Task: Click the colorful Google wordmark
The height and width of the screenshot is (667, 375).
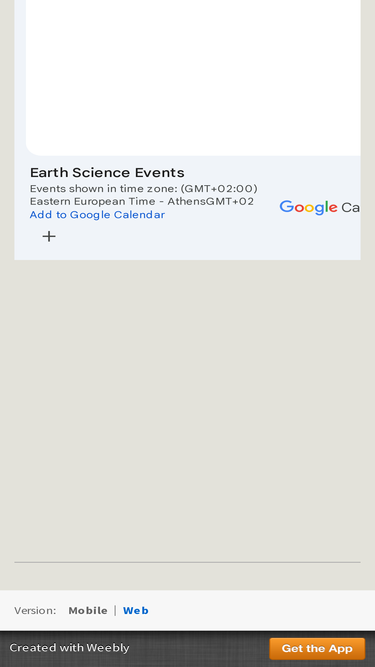Action: point(308,208)
